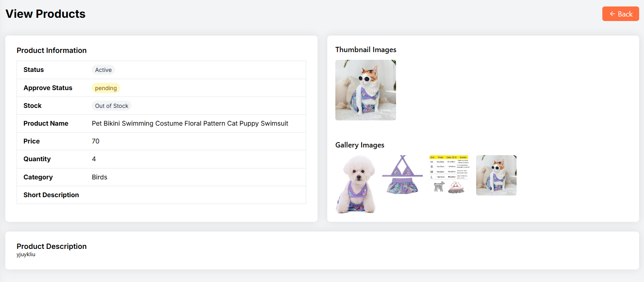Click the Thumbnail Images heading
Viewport: 644px width, 282px height.
pos(366,50)
